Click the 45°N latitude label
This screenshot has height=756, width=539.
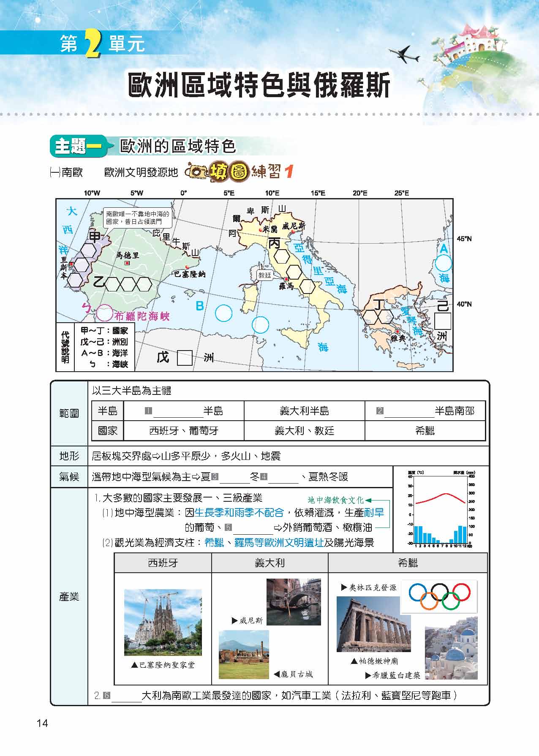click(x=464, y=239)
